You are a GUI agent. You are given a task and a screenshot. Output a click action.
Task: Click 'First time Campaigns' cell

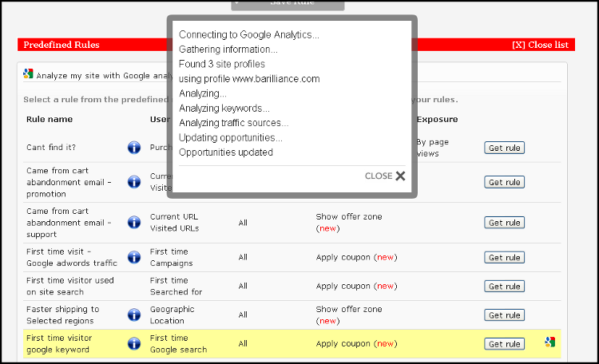[171, 257]
